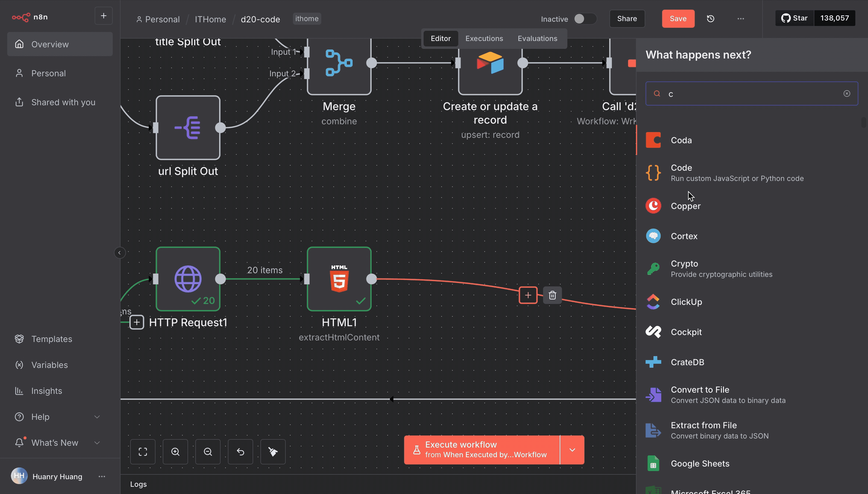
Task: Open Templates page
Action: tap(60, 339)
